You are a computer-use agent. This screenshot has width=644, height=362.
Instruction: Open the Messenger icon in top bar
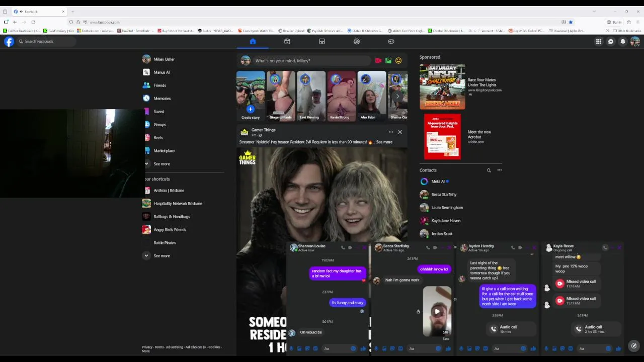click(611, 42)
